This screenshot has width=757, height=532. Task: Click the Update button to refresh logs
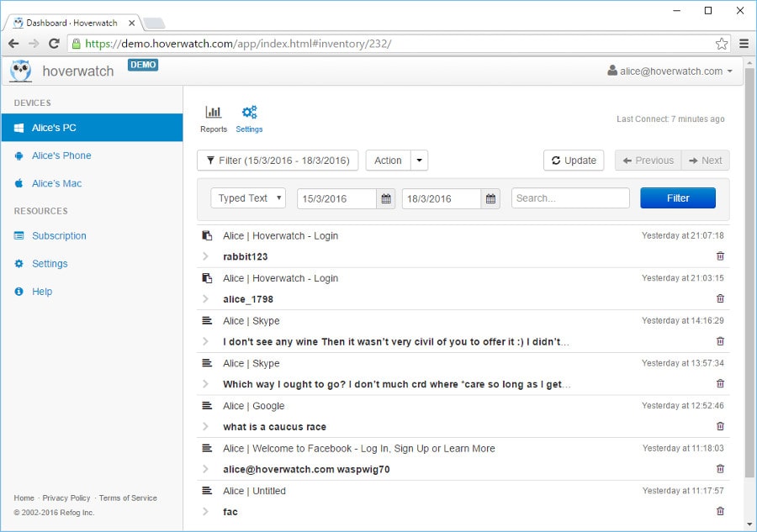(x=573, y=161)
